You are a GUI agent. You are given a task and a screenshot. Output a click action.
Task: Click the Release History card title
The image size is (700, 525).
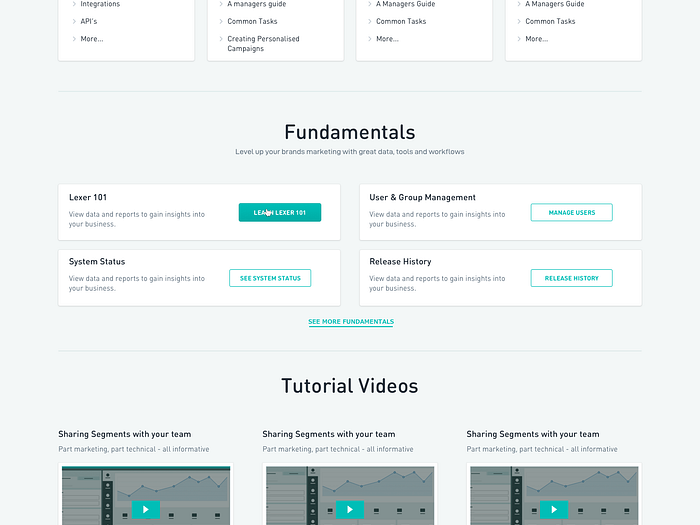pos(400,262)
